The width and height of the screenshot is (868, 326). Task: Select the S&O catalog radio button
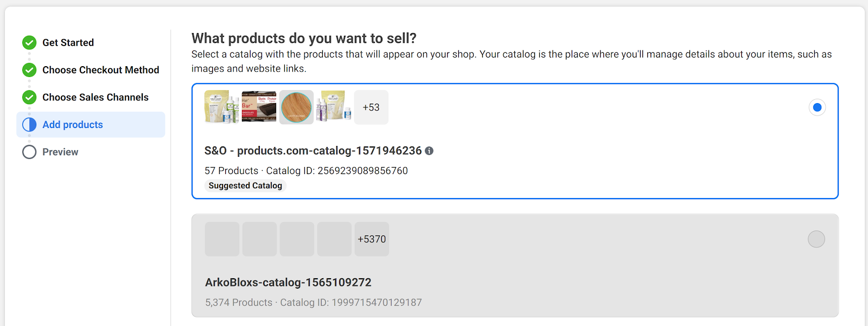pyautogui.click(x=817, y=107)
